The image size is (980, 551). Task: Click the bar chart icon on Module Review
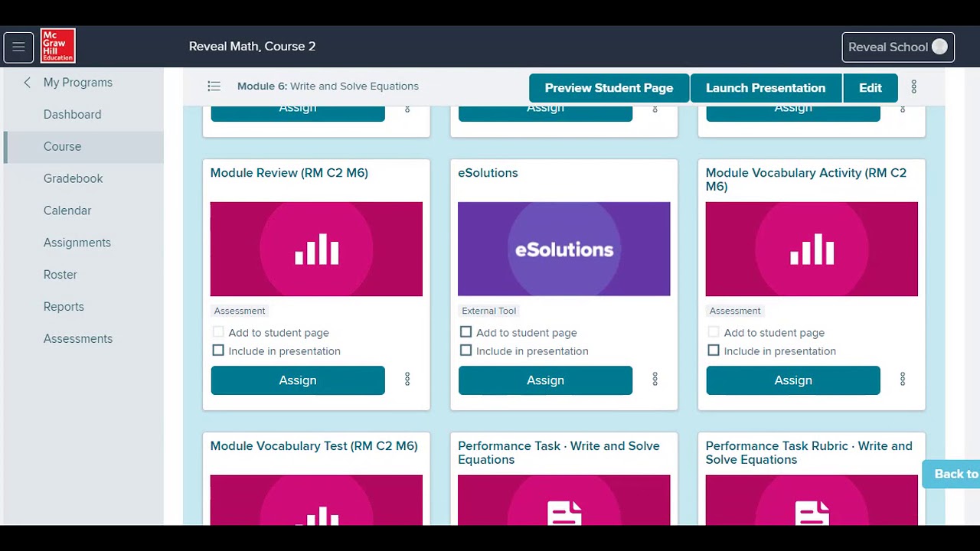(x=316, y=249)
